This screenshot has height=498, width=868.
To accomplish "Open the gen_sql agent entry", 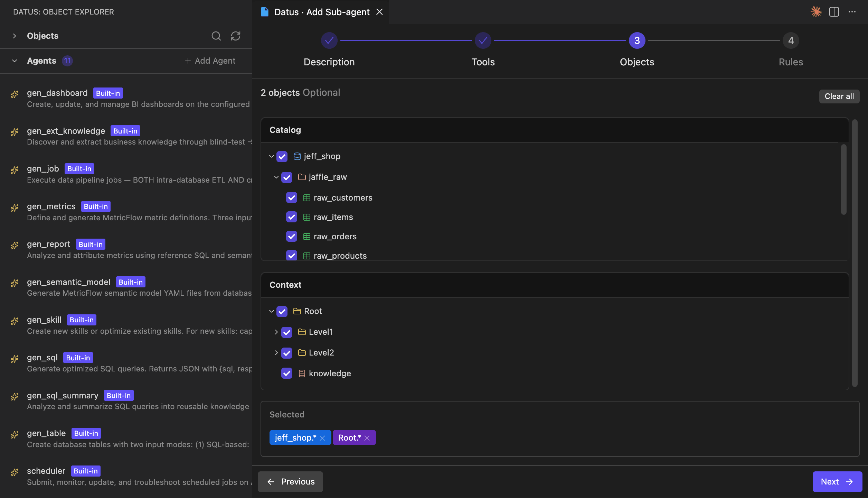I will point(126,363).
